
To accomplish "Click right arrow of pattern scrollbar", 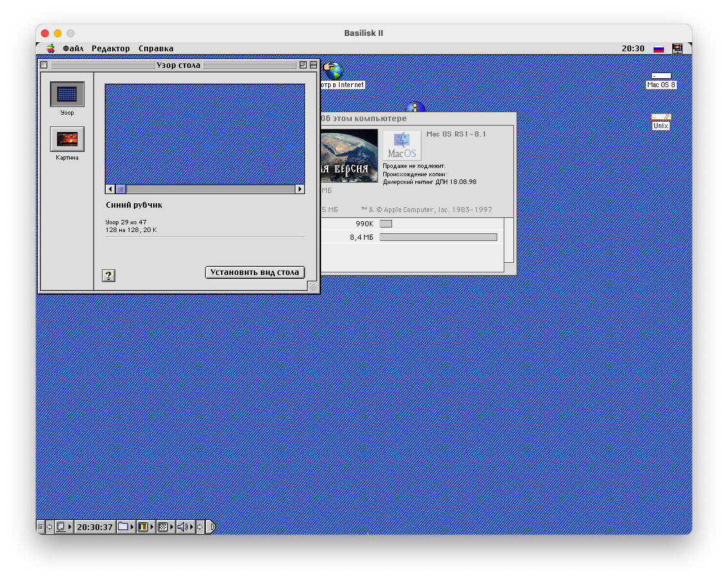I will click(299, 189).
